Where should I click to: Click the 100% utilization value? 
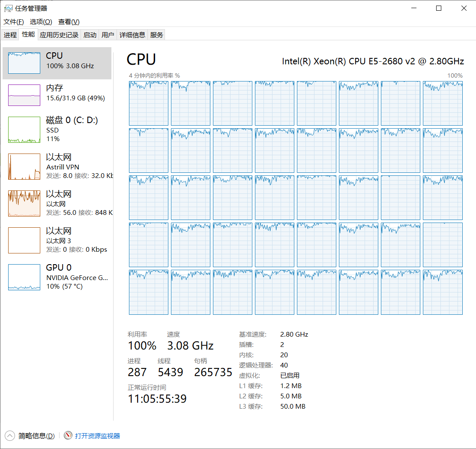pyautogui.click(x=142, y=346)
